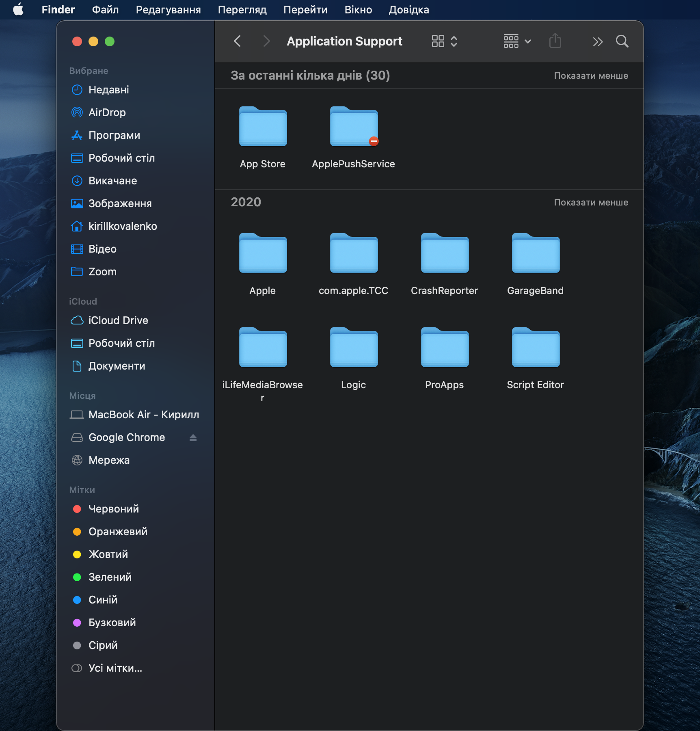This screenshot has width=700, height=731.
Task: Collapse the 2020 group via Показати менше
Action: point(591,203)
